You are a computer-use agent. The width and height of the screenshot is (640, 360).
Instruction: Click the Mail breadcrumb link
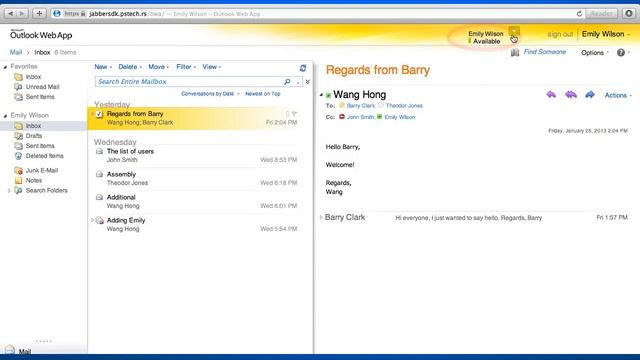point(16,52)
